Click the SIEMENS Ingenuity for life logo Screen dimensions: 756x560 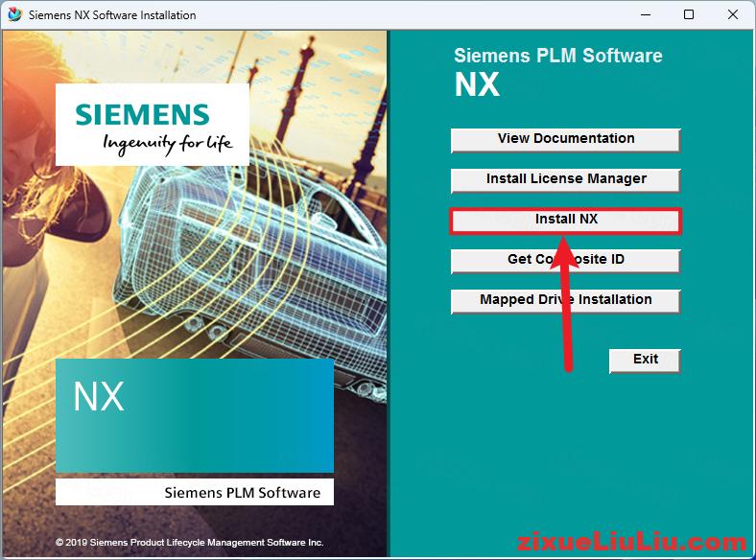[152, 125]
